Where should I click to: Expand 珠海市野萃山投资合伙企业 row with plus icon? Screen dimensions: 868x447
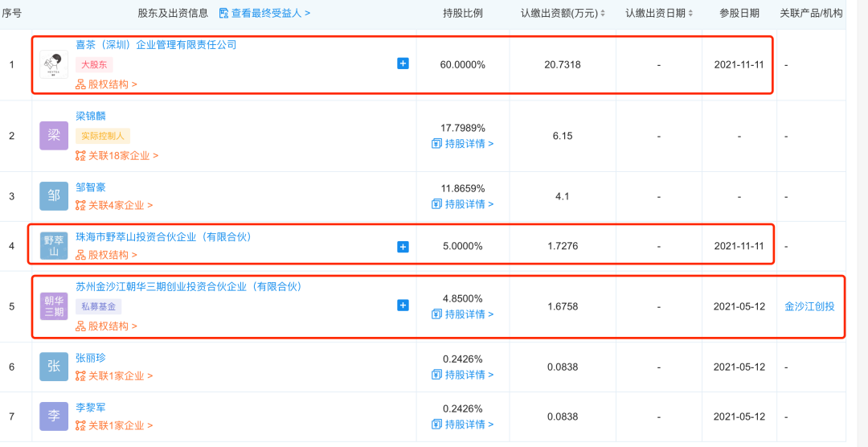point(403,247)
